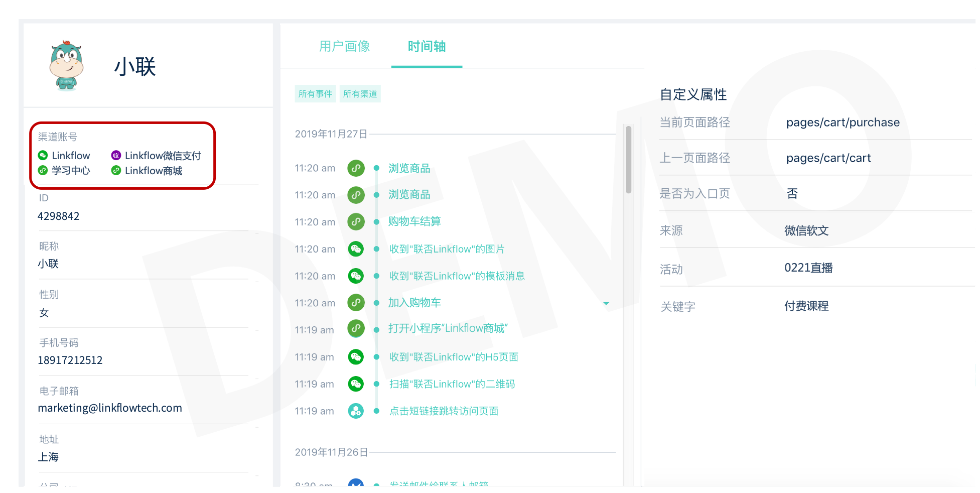Viewport: 980px width, 493px height.
Task: Click the pages/cart/purchase path value
Action: click(x=843, y=122)
